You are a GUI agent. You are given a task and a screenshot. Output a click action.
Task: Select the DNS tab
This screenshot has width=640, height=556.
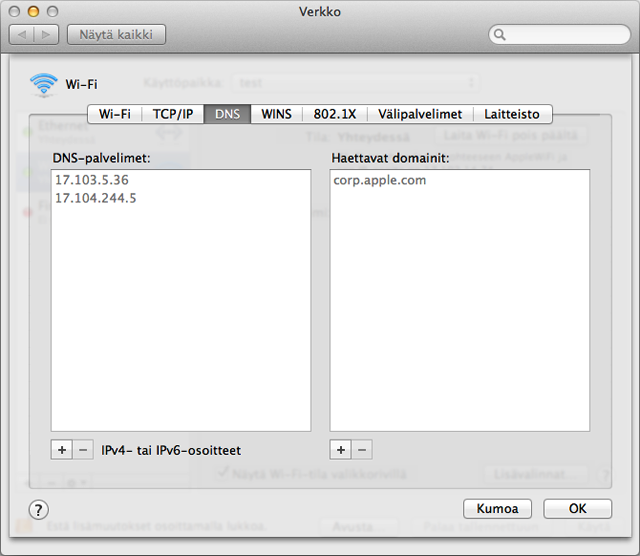tap(227, 114)
